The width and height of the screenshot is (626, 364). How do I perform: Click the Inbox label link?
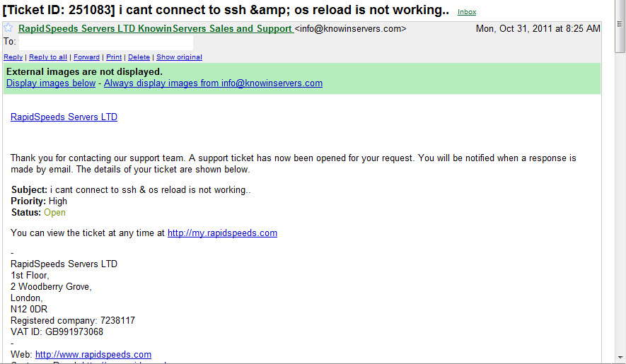coord(467,12)
